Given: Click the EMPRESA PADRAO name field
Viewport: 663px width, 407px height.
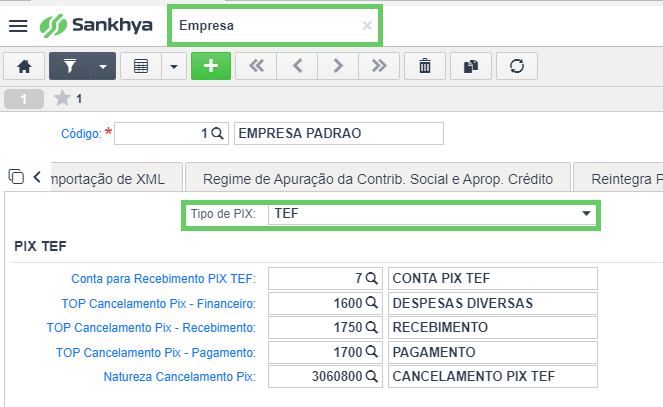Looking at the screenshot, I should click(339, 134).
